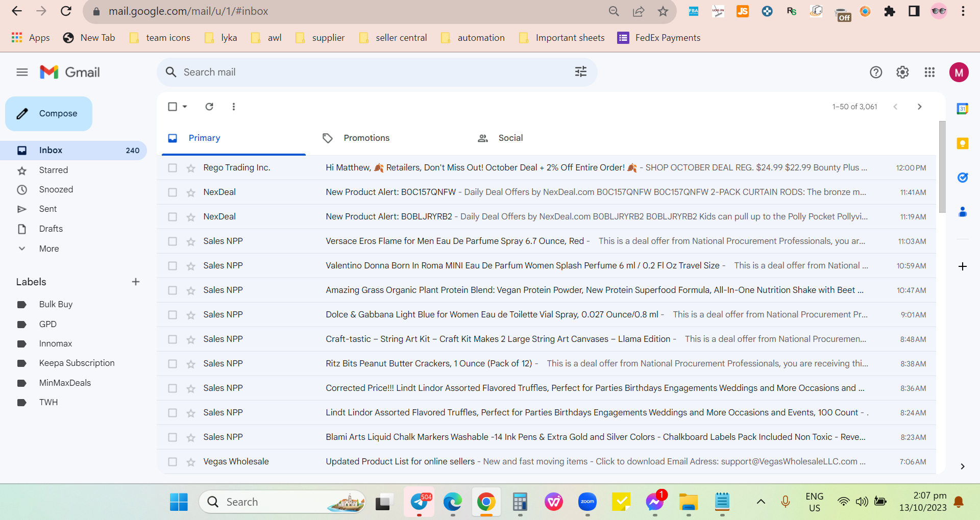Viewport: 980px width, 520px height.
Task: Check the Craft-tastic String Art Kit email
Action: pos(173,339)
